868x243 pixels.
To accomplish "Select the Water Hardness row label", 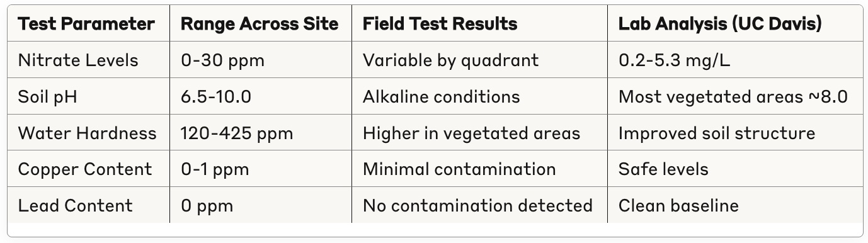I will tap(87, 133).
